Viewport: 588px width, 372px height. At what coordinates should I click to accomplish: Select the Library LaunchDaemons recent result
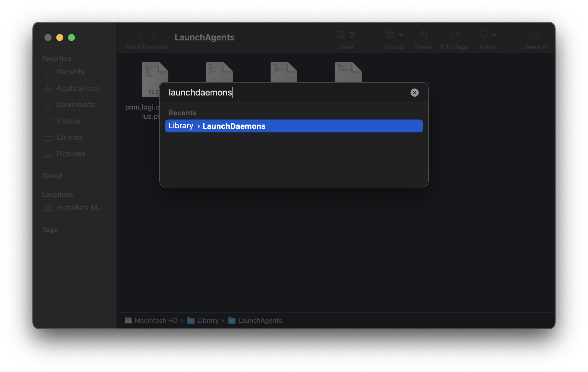(293, 126)
